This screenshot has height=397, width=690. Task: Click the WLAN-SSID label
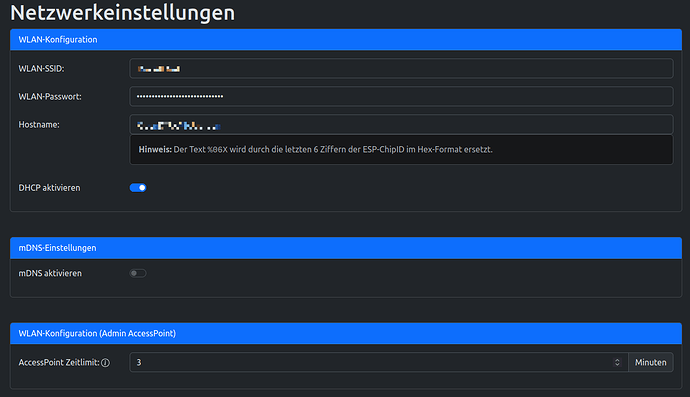[x=41, y=69]
